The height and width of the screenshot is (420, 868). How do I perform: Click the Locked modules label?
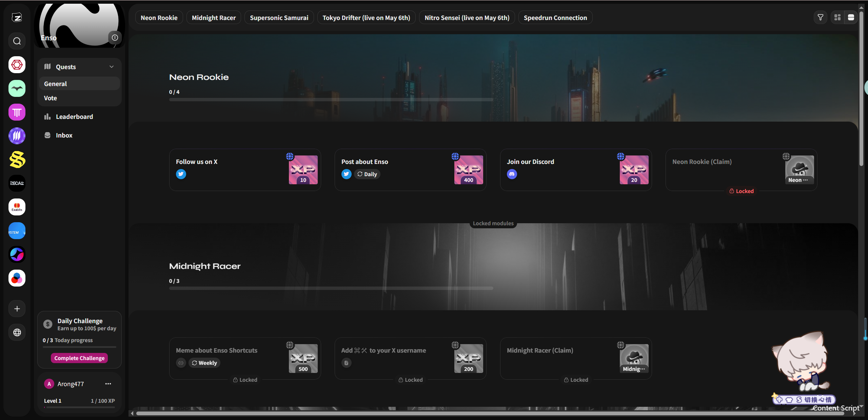[x=493, y=223]
